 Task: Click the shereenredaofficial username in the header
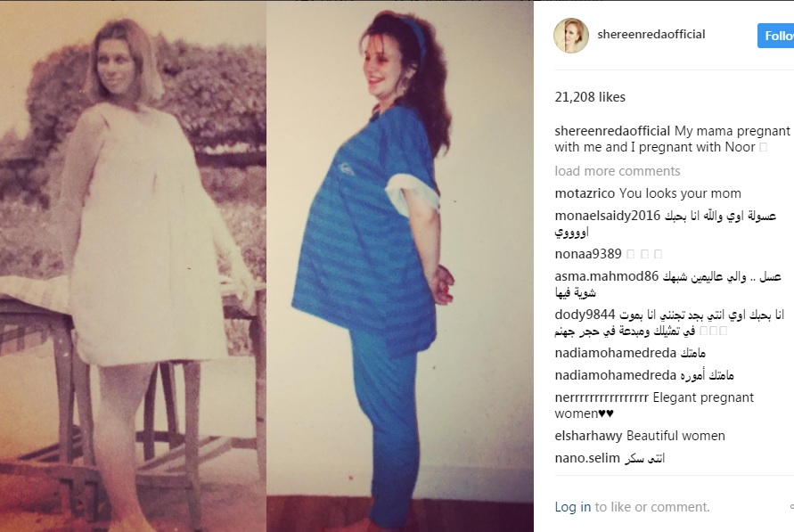(x=651, y=35)
